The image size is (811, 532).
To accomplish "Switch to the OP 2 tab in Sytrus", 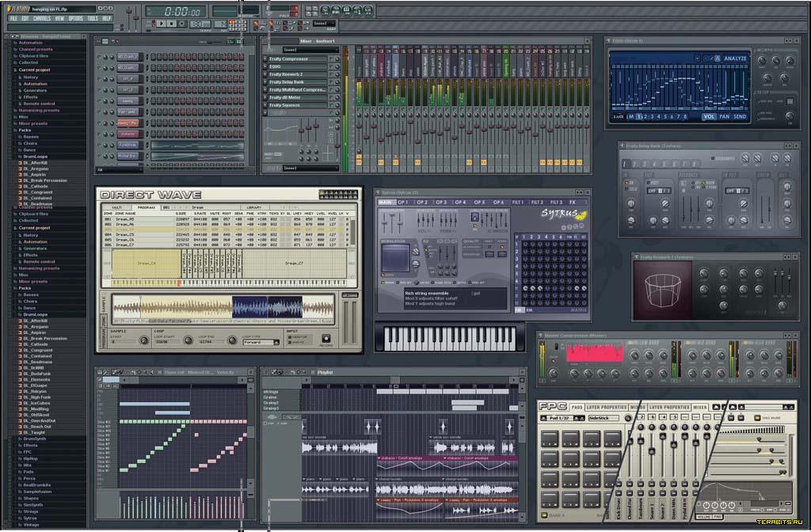I will (421, 203).
